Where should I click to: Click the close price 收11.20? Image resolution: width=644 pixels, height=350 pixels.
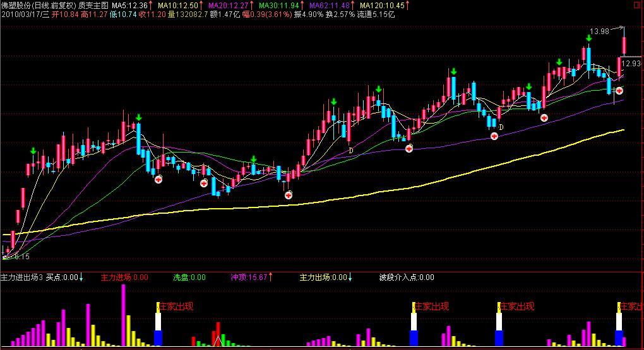(152, 15)
